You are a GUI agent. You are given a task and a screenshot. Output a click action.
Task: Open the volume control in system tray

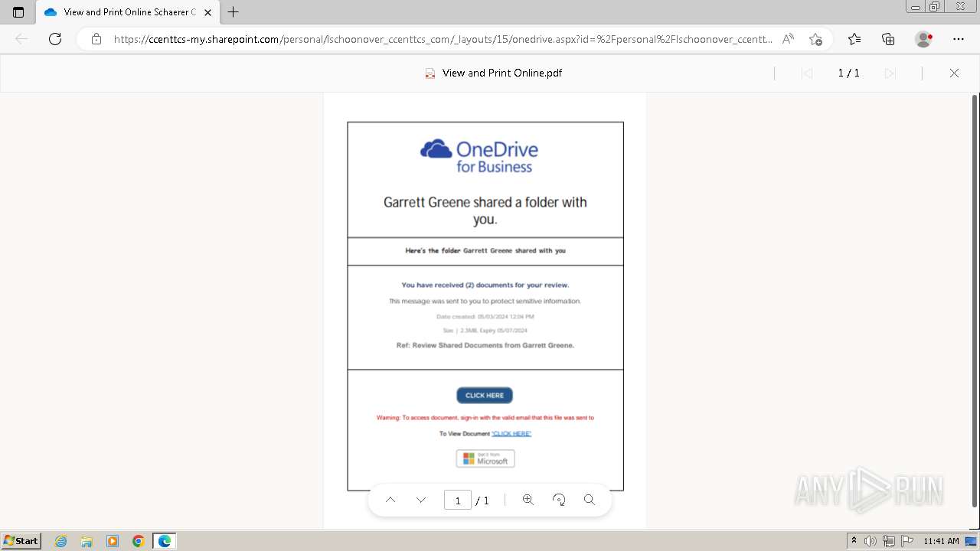click(x=871, y=541)
